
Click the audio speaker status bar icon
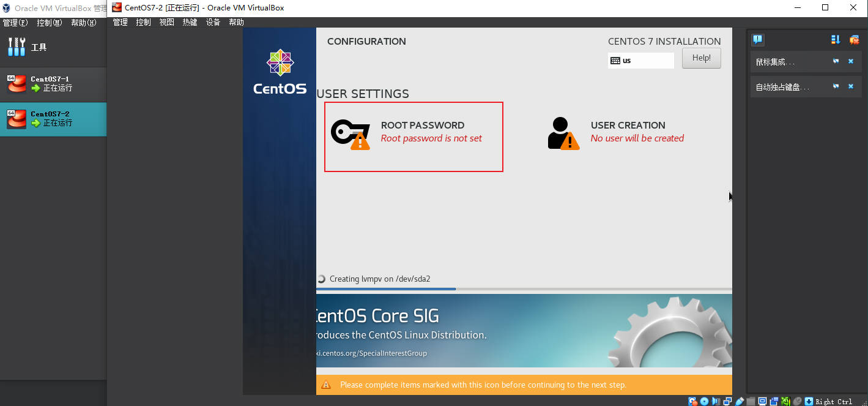pyautogui.click(x=716, y=401)
